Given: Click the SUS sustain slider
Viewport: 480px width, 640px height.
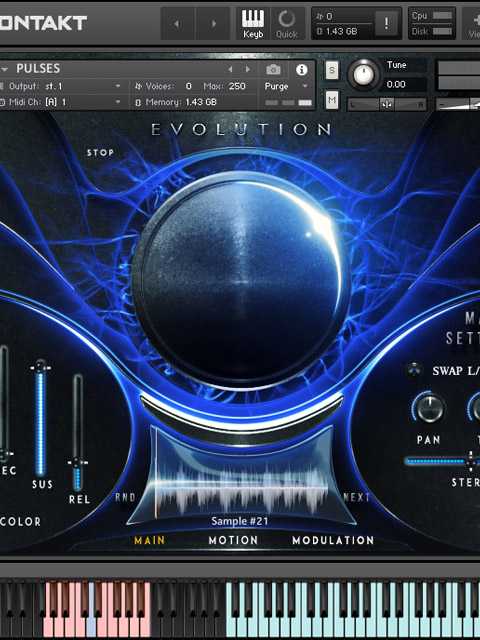Looking at the screenshot, I should pyautogui.click(x=40, y=418).
